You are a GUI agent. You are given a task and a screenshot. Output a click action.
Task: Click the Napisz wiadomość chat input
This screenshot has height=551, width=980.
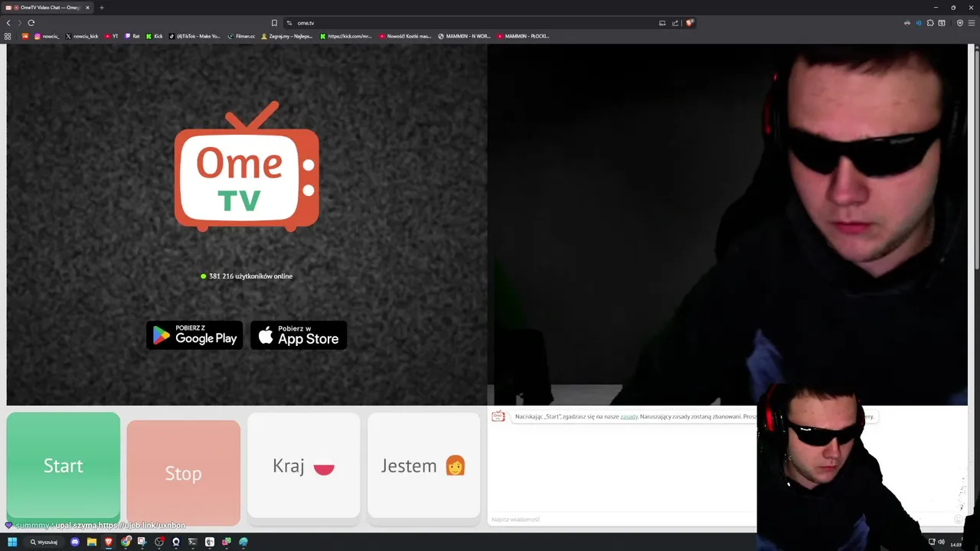coord(622,520)
